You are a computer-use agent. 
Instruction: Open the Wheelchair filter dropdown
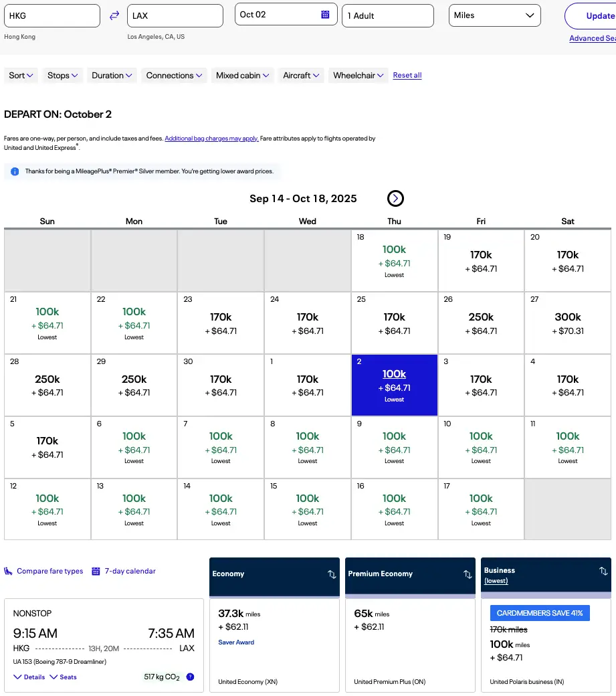tap(358, 76)
